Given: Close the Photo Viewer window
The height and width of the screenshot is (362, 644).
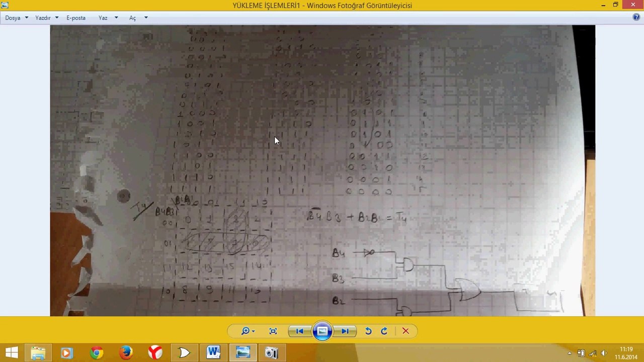Looking at the screenshot, I should [632, 5].
